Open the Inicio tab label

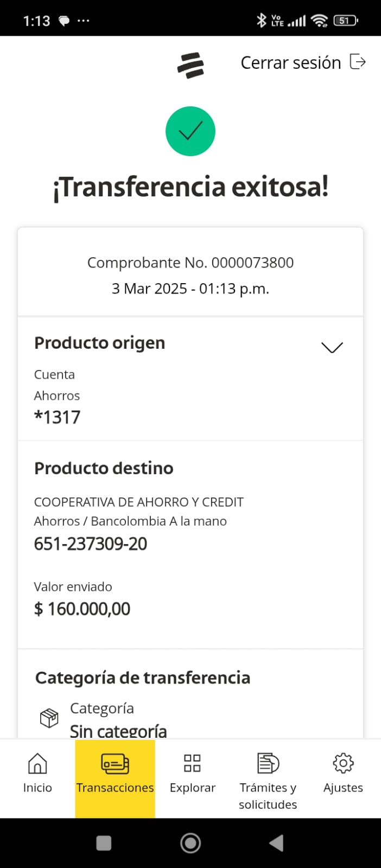[37, 788]
